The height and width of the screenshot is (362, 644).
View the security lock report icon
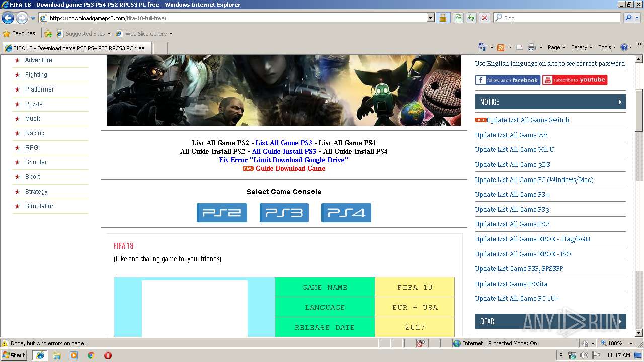(x=443, y=18)
